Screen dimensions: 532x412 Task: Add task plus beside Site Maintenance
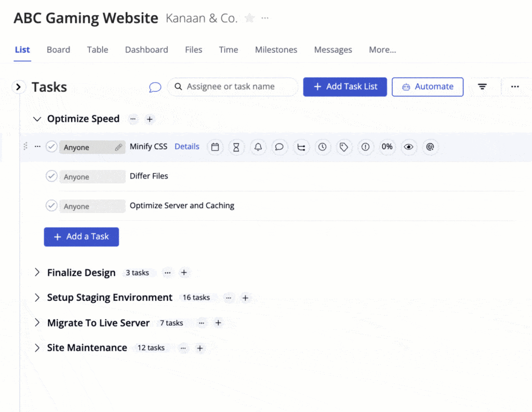click(x=200, y=348)
